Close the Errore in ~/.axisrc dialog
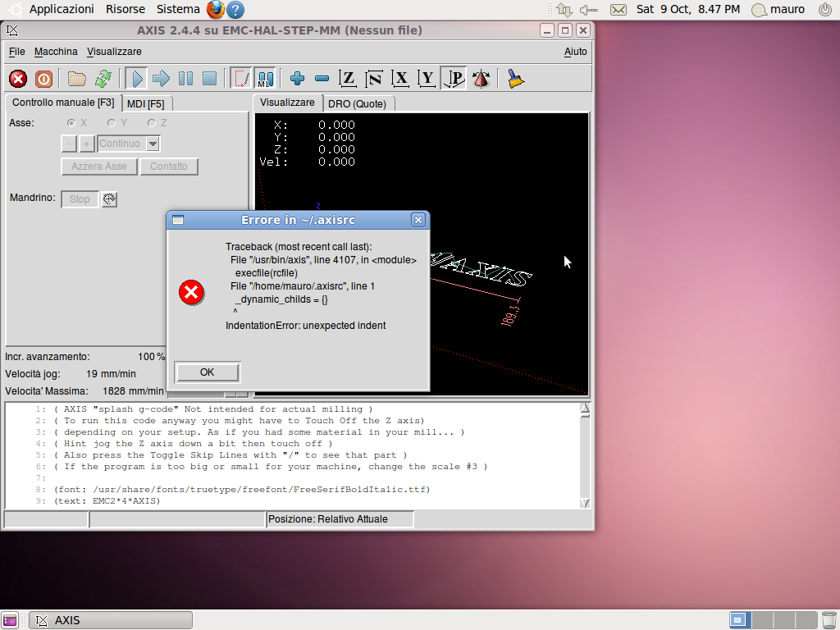840x630 pixels. point(418,220)
